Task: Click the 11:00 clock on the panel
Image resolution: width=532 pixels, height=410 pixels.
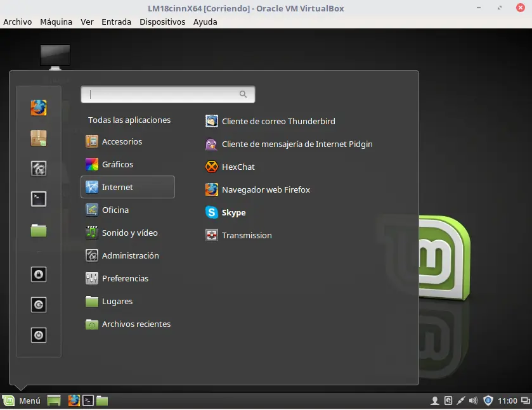Action: tap(507, 401)
